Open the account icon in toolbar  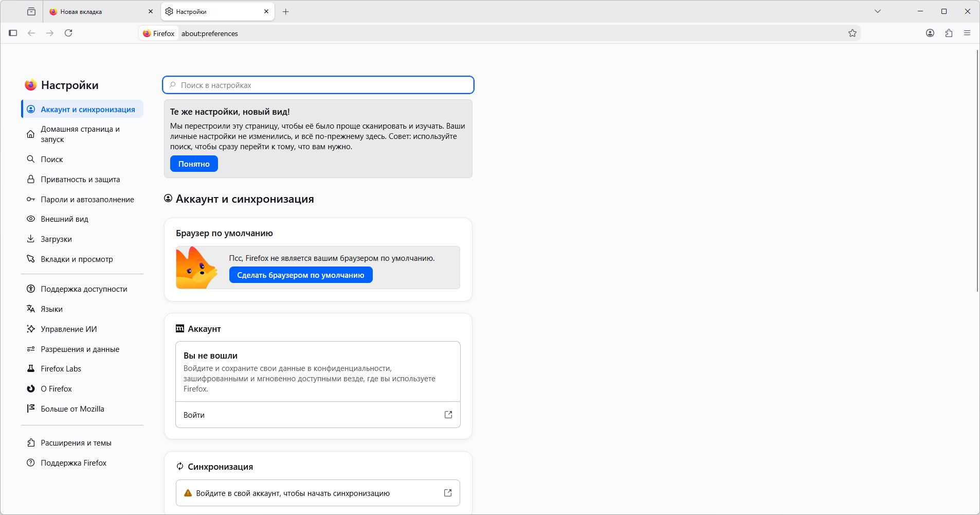(930, 33)
